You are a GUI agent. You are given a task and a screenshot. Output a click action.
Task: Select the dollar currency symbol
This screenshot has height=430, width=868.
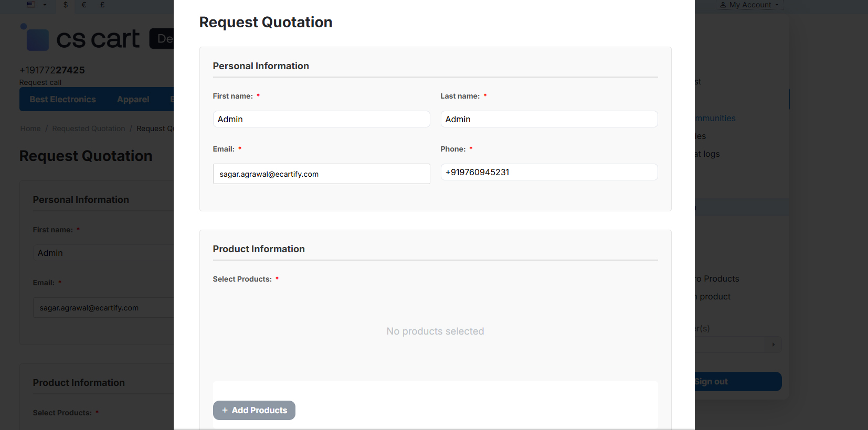pyautogui.click(x=66, y=5)
